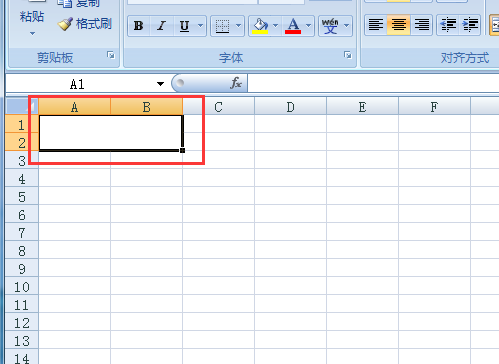Screen dimensions: 499x364
Task: Toggle align text left
Action: [376, 25]
